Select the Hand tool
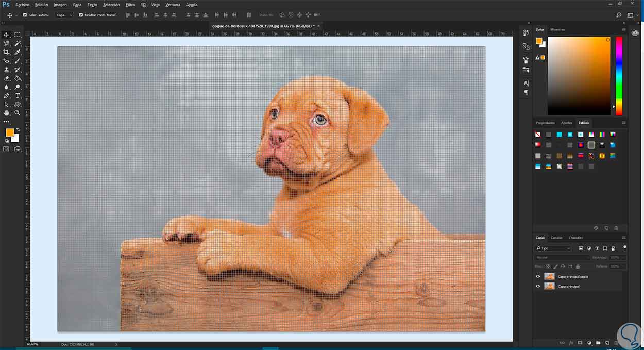The width and height of the screenshot is (644, 350). pos(7,113)
